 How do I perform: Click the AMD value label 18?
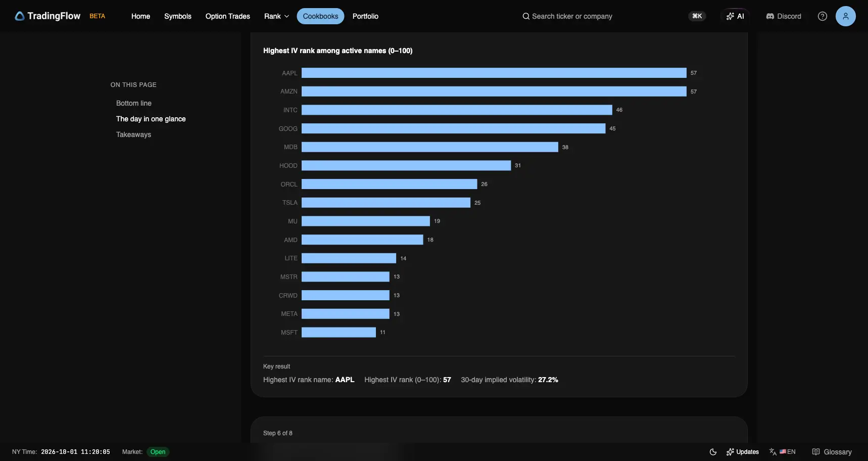click(430, 240)
